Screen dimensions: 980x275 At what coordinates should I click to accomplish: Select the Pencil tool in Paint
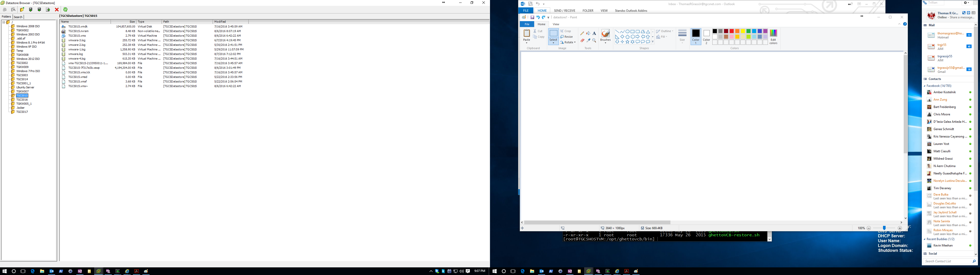pos(582,33)
